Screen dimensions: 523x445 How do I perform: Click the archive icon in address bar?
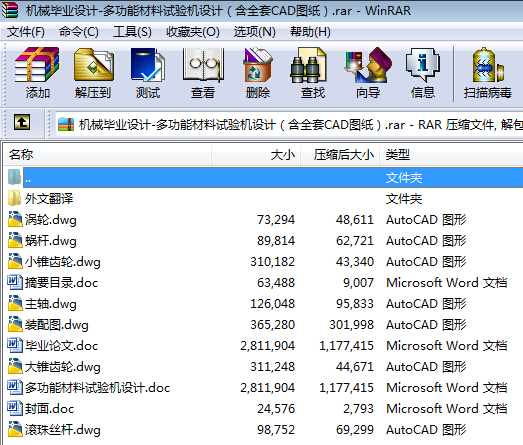66,124
